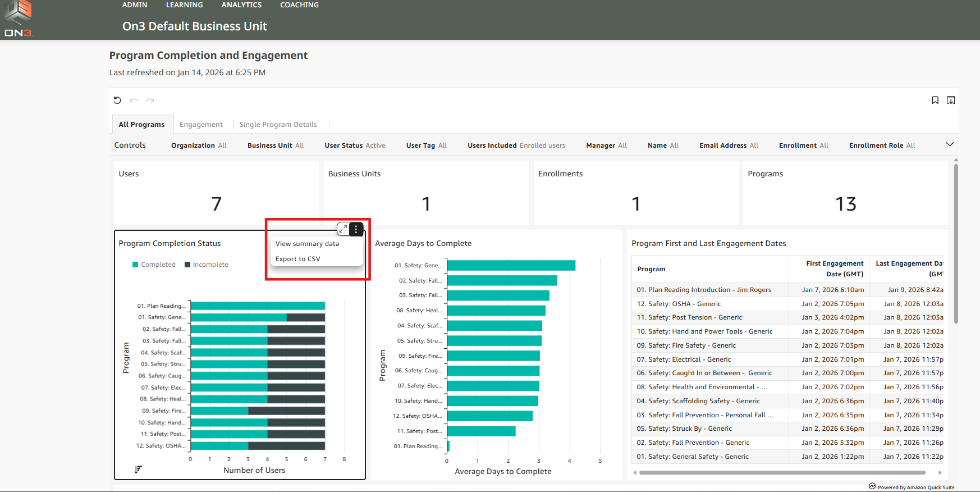Open the Single Program Details tab

point(278,125)
